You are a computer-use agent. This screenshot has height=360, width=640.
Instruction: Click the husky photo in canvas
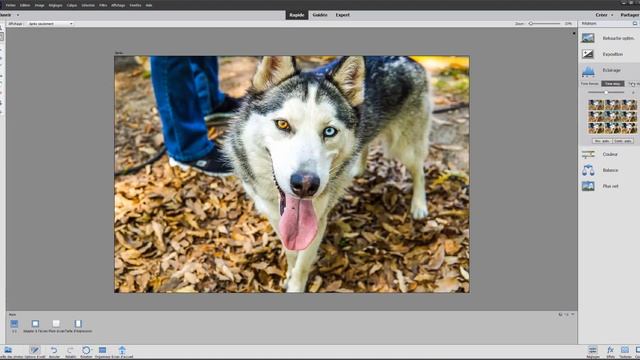tap(292, 174)
